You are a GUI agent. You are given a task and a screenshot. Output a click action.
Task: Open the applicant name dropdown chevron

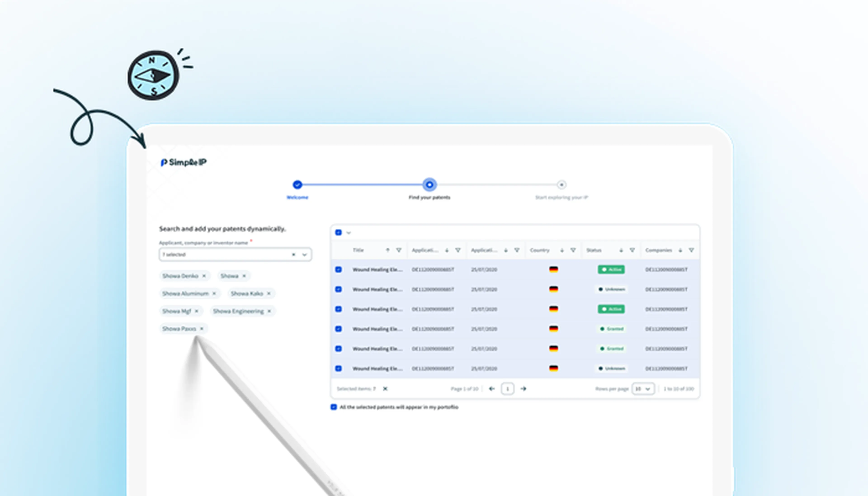pos(305,255)
